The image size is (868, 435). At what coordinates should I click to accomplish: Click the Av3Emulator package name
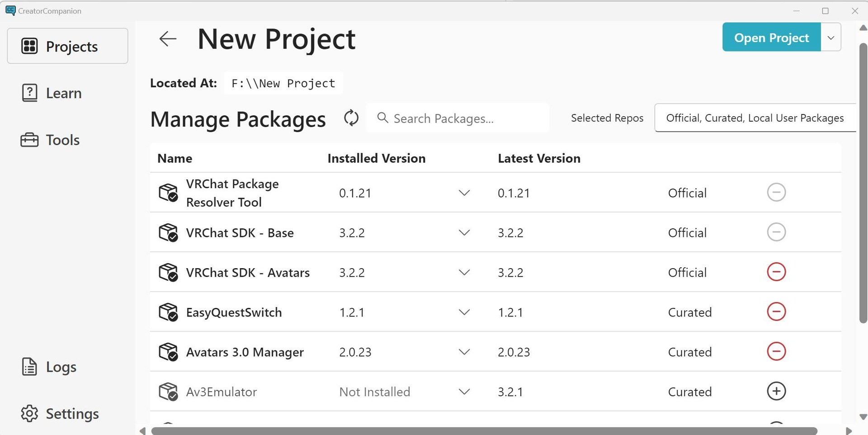point(222,392)
